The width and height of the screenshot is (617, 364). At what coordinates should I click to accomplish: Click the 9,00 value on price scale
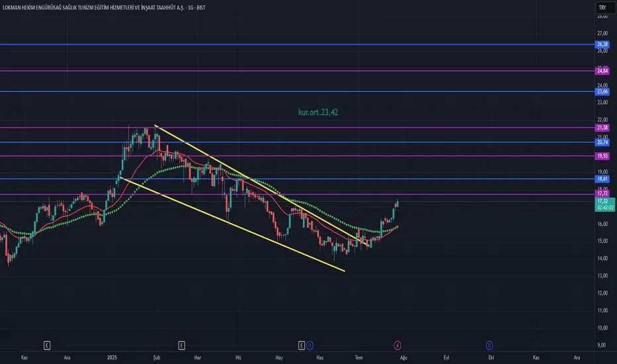[x=602, y=345]
